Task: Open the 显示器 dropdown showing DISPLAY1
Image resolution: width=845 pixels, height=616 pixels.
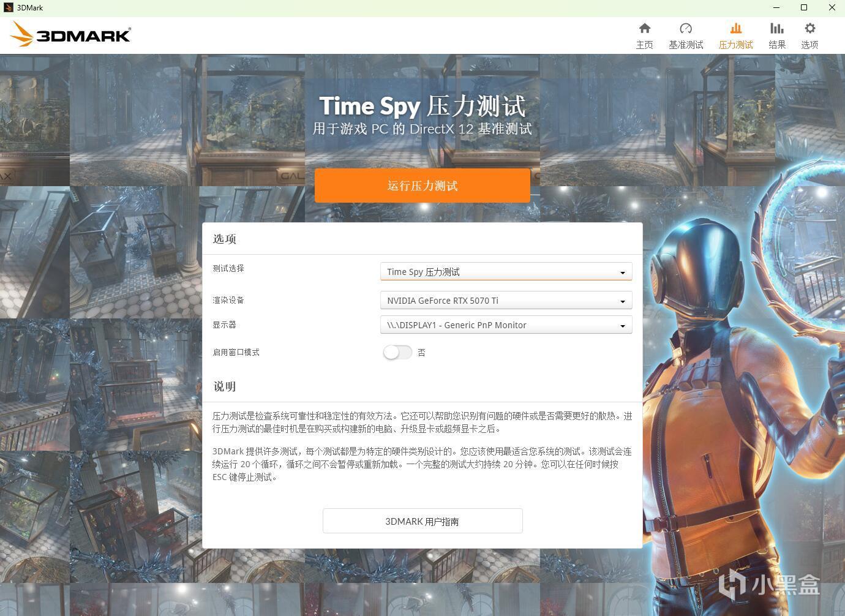Action: (x=506, y=325)
